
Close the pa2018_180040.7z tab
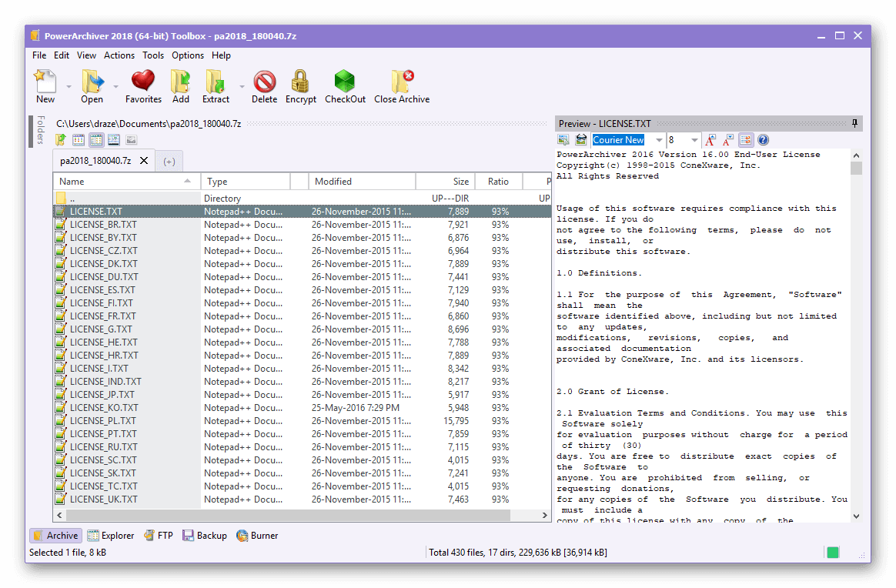tap(144, 161)
